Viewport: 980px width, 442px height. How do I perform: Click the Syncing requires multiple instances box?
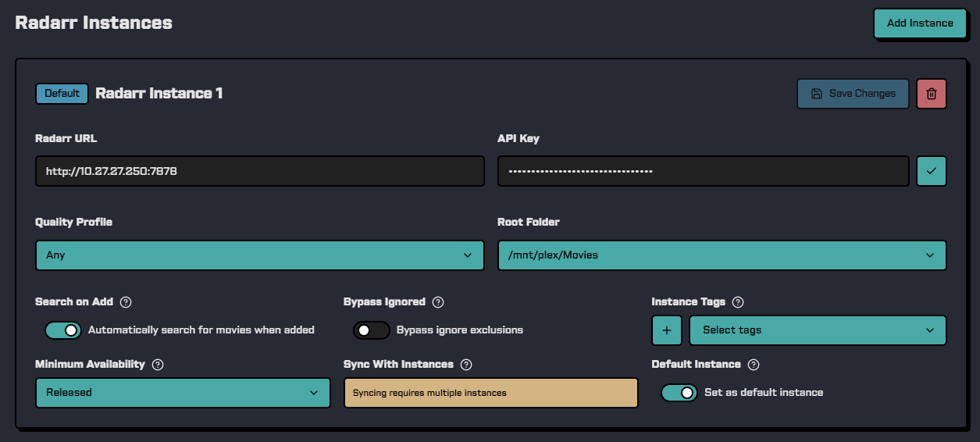491,393
